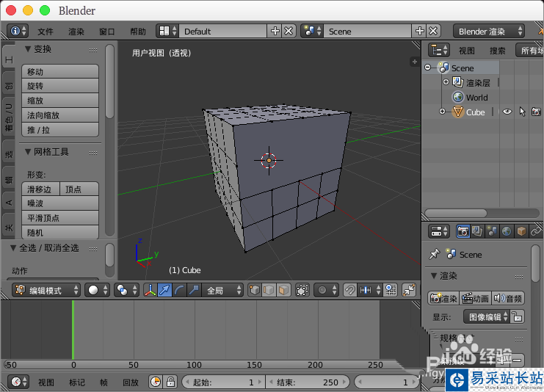Open the properties editor type icon

[439, 231]
